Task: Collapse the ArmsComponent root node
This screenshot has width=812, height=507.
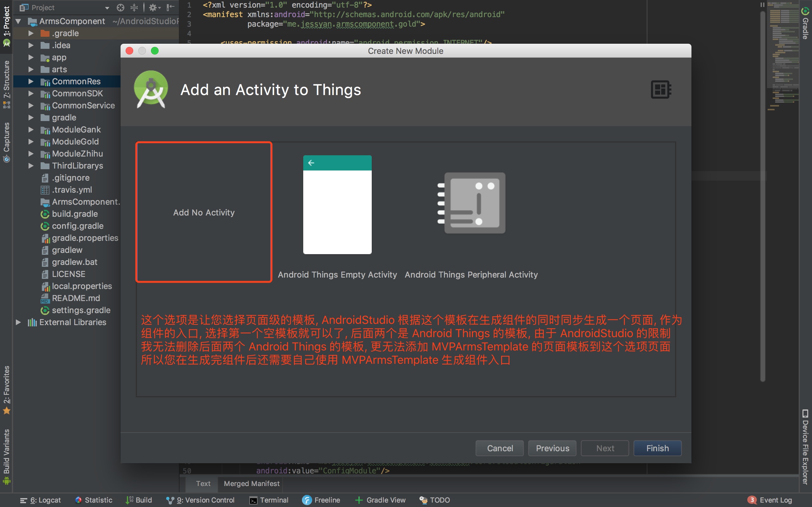Action: (18, 21)
